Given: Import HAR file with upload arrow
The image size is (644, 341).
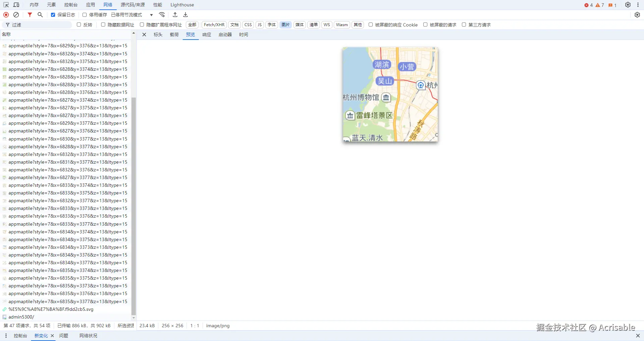Looking at the screenshot, I should point(175,15).
